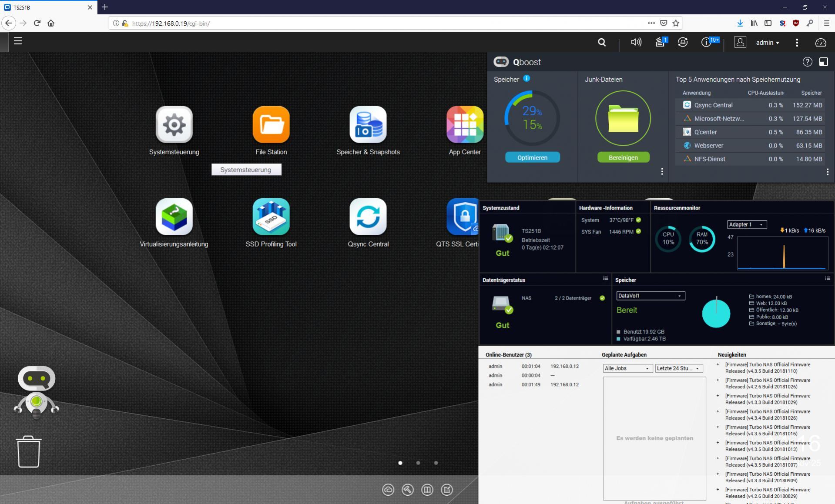Open myQNAPcloud icon in bottom bar

click(x=388, y=490)
